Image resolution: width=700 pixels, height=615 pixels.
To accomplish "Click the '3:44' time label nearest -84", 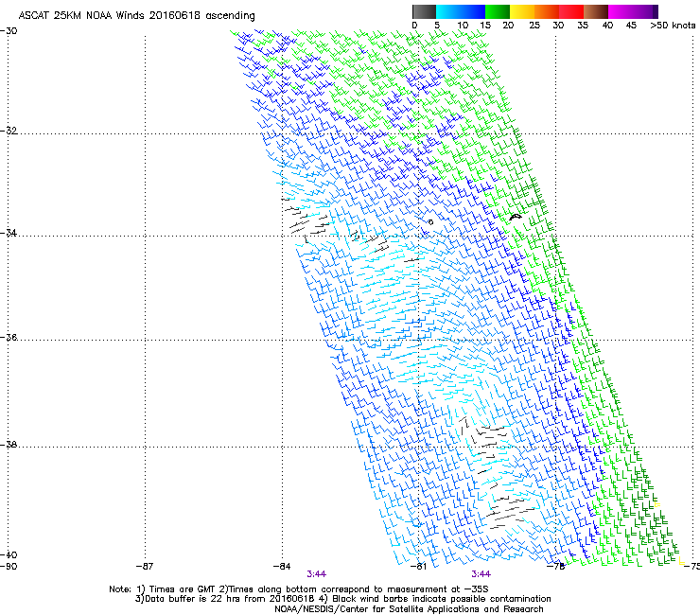I will tap(317, 574).
